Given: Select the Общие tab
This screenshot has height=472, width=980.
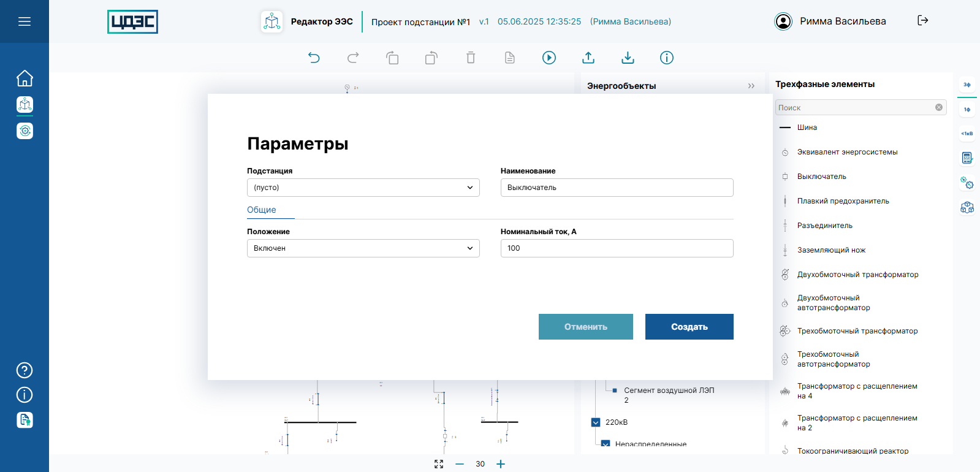Looking at the screenshot, I should (262, 210).
